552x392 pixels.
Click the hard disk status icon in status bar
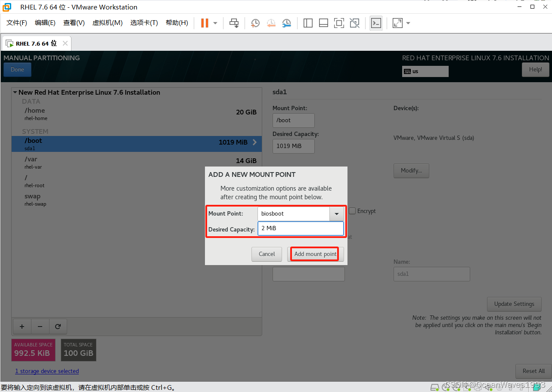(x=435, y=387)
